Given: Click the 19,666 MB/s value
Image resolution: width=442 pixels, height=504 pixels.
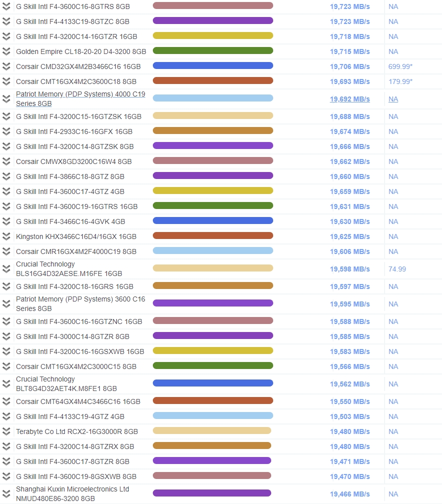Looking at the screenshot, I should [350, 146].
